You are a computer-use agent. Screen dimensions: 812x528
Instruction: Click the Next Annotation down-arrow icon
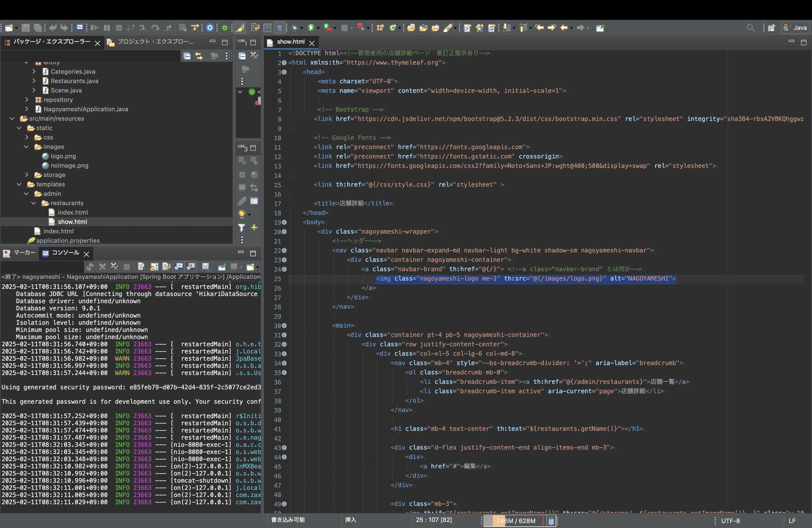(x=506, y=28)
